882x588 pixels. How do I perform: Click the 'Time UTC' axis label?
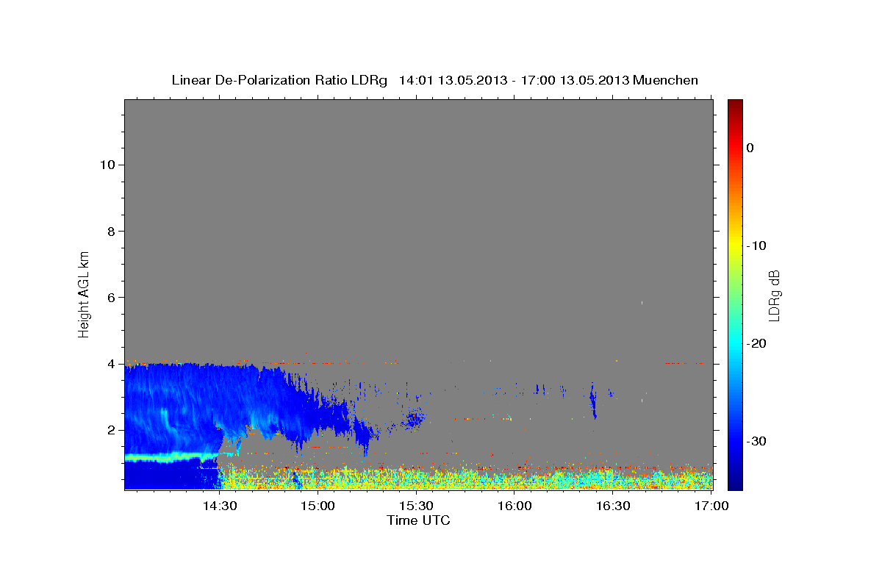coord(418,520)
